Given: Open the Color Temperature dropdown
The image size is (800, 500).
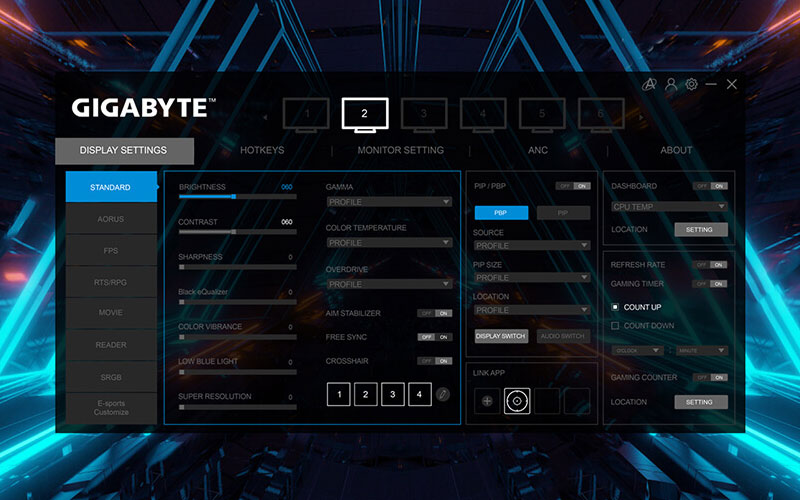Looking at the screenshot, I should tap(389, 243).
